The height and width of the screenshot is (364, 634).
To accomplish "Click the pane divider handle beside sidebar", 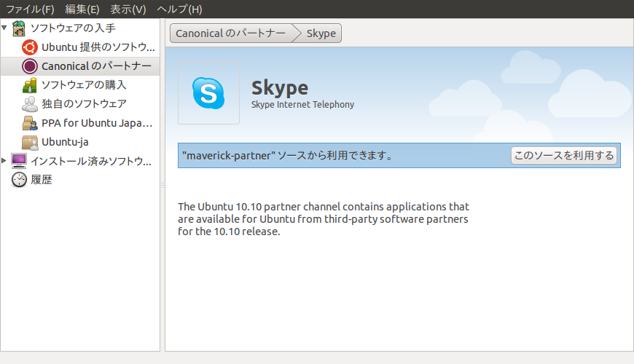I will 163,186.
